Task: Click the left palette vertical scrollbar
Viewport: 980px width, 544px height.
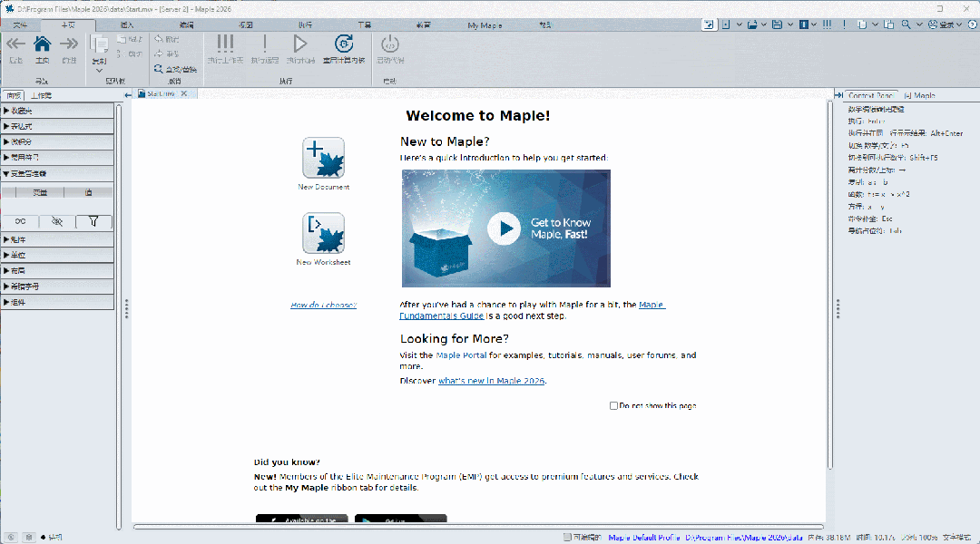Action: (119, 316)
